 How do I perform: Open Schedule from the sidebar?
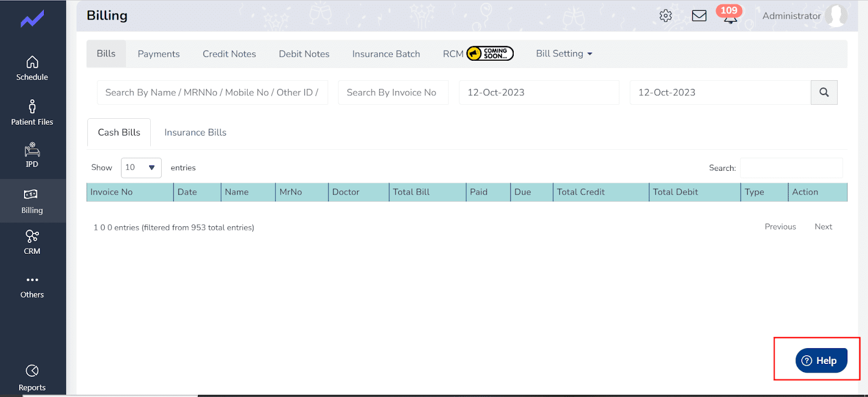pyautogui.click(x=32, y=68)
